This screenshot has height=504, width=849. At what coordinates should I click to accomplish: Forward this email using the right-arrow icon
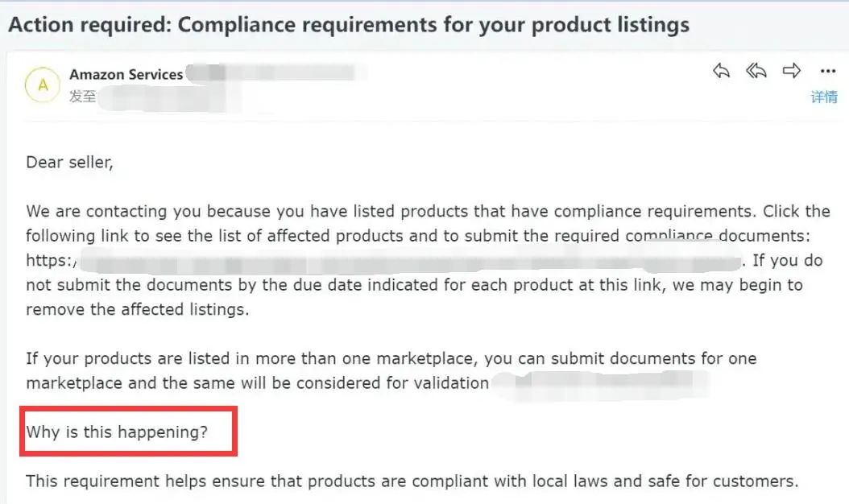tap(792, 72)
